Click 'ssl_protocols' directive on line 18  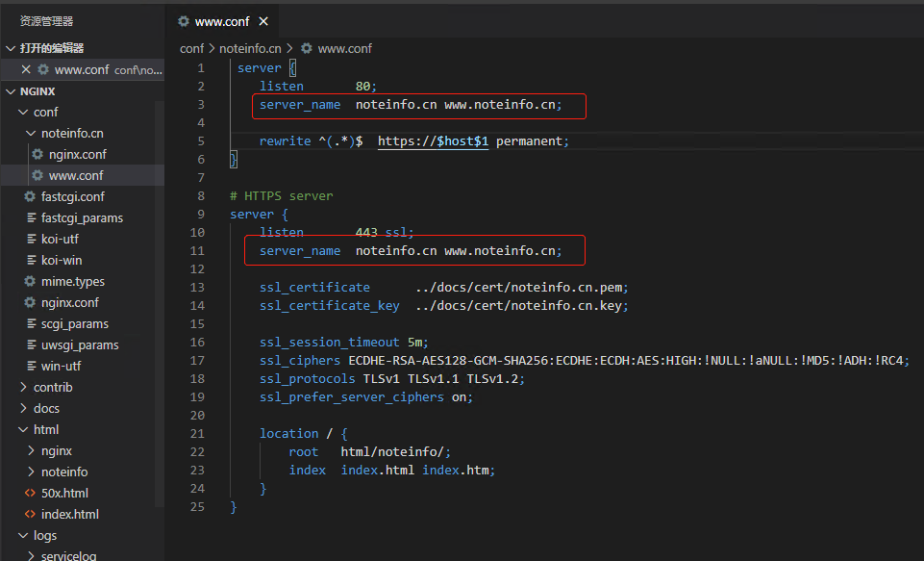click(307, 379)
